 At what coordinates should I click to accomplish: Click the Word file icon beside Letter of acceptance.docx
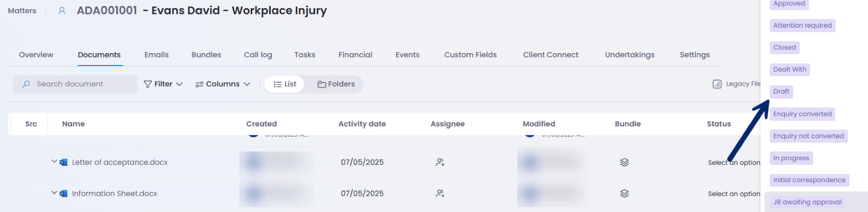point(63,162)
